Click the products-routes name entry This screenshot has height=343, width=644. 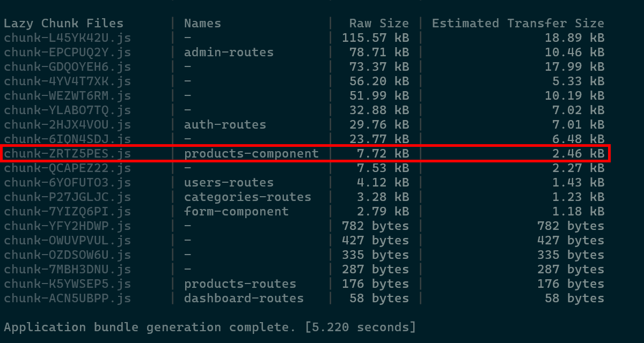pyautogui.click(x=240, y=284)
